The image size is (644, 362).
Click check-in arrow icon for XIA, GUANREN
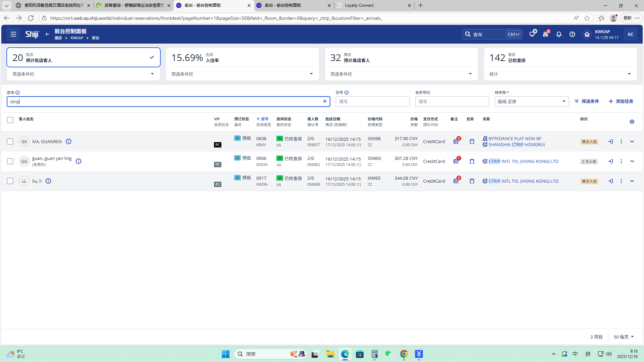pyautogui.click(x=610, y=141)
